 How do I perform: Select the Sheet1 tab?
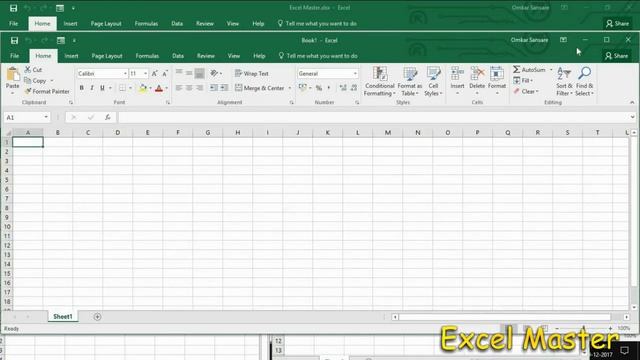tap(63, 317)
